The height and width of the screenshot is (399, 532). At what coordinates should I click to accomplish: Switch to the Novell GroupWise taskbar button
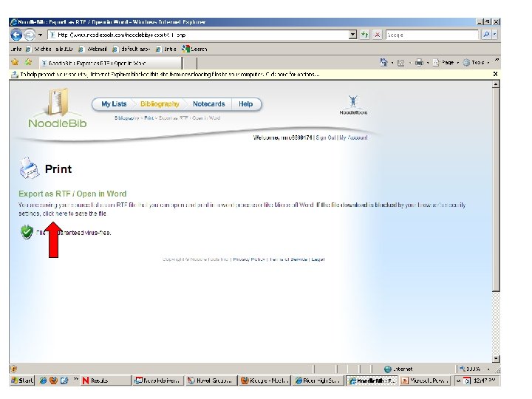pos(211,381)
